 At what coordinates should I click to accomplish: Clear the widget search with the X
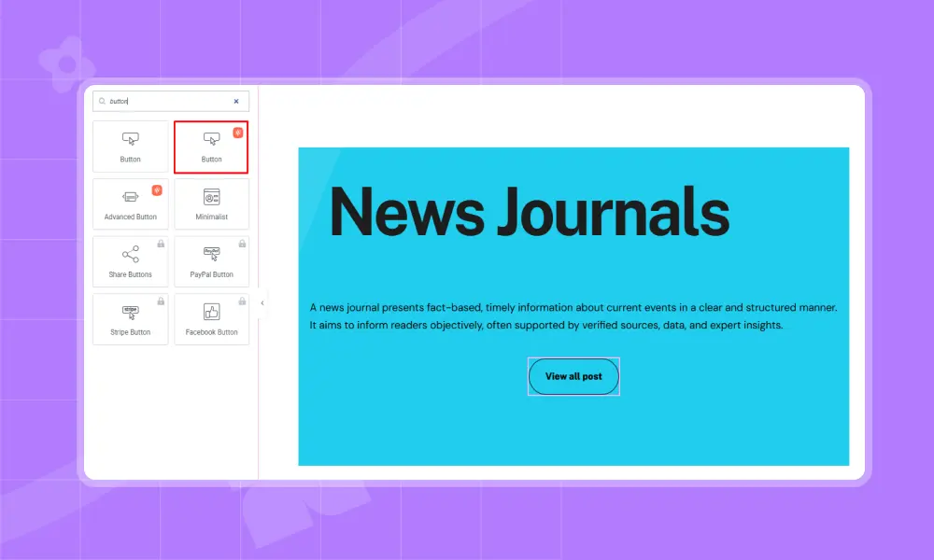coord(236,101)
